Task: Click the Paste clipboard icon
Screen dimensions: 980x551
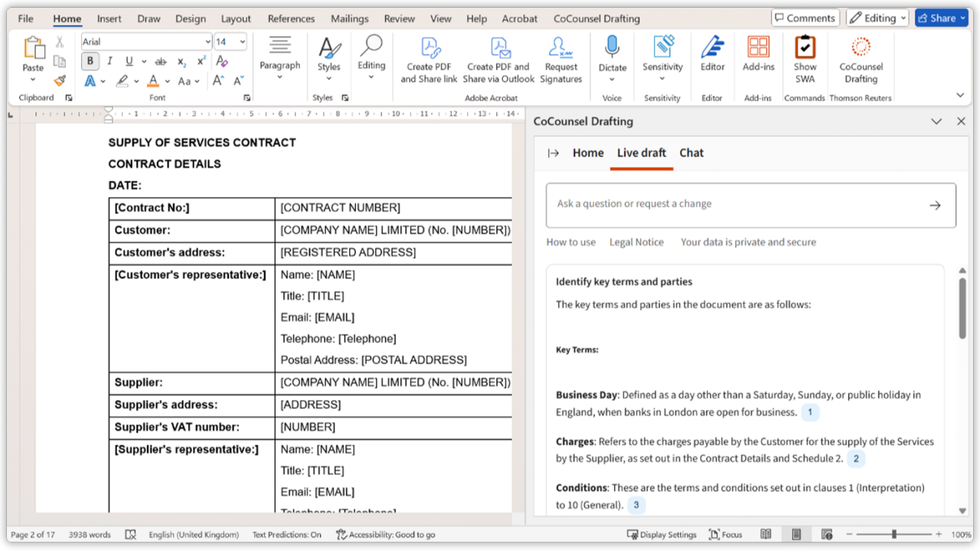Action: pyautogui.click(x=33, y=48)
